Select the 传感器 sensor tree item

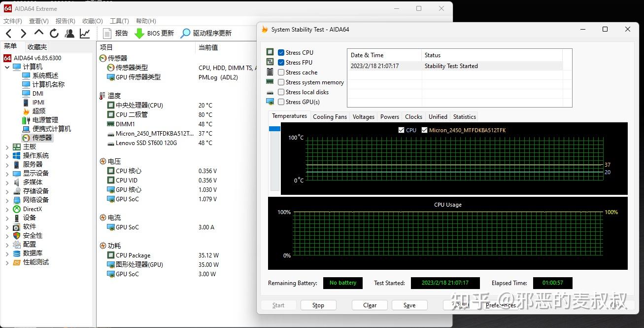37,138
